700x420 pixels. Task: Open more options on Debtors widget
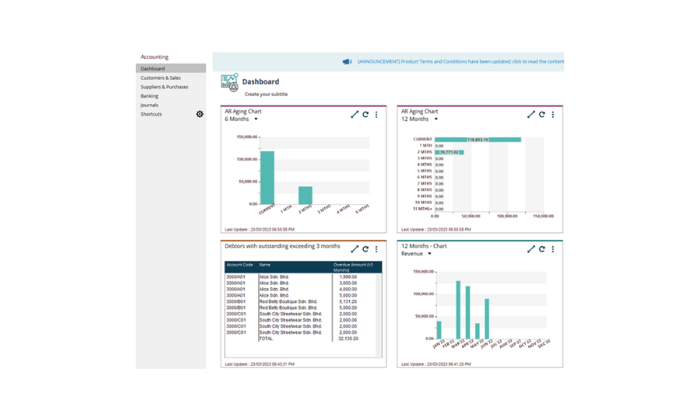(x=376, y=249)
